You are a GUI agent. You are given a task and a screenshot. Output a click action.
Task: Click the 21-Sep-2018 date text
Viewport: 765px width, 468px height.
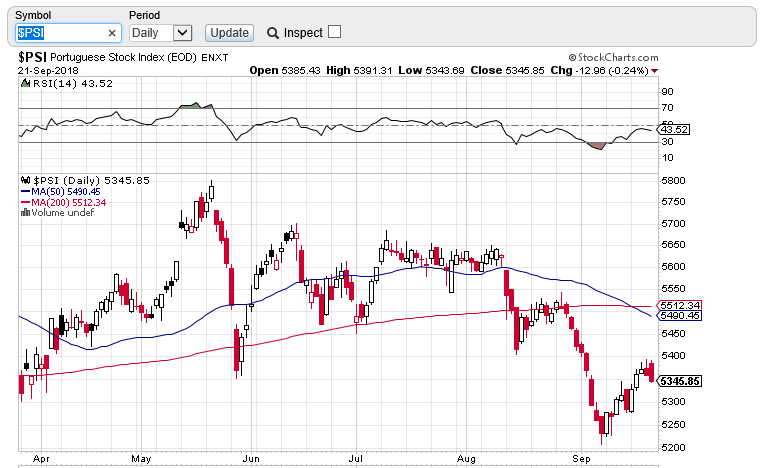[48, 71]
